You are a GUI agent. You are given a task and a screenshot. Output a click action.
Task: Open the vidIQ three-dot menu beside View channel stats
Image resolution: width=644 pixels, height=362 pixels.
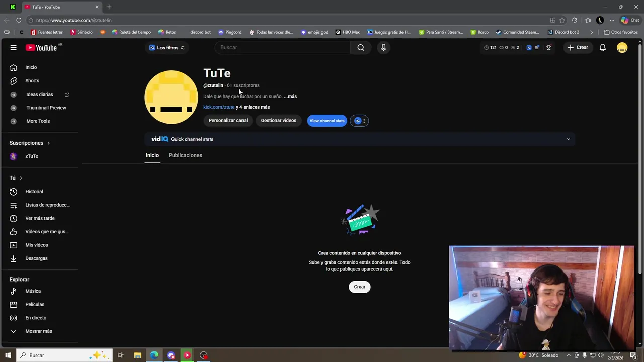coord(364,121)
